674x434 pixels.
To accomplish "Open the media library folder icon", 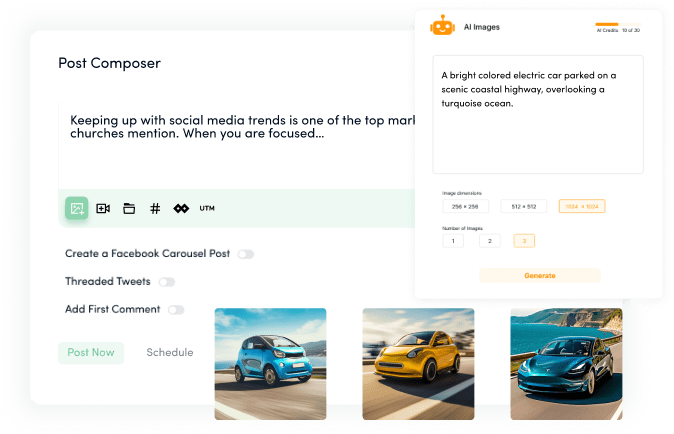I will point(129,208).
